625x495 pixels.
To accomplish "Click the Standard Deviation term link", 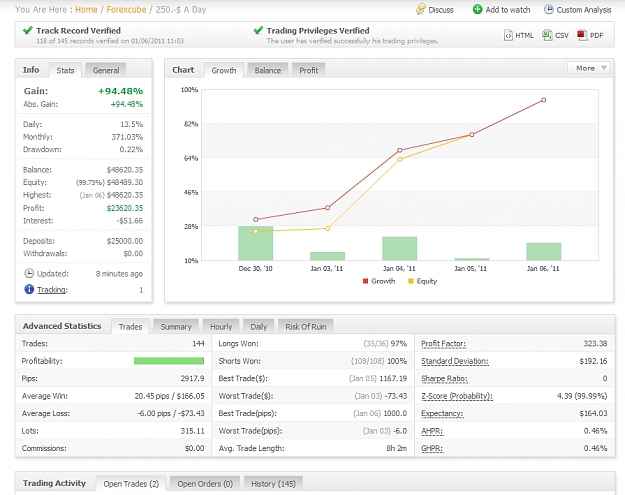I will (x=454, y=361).
